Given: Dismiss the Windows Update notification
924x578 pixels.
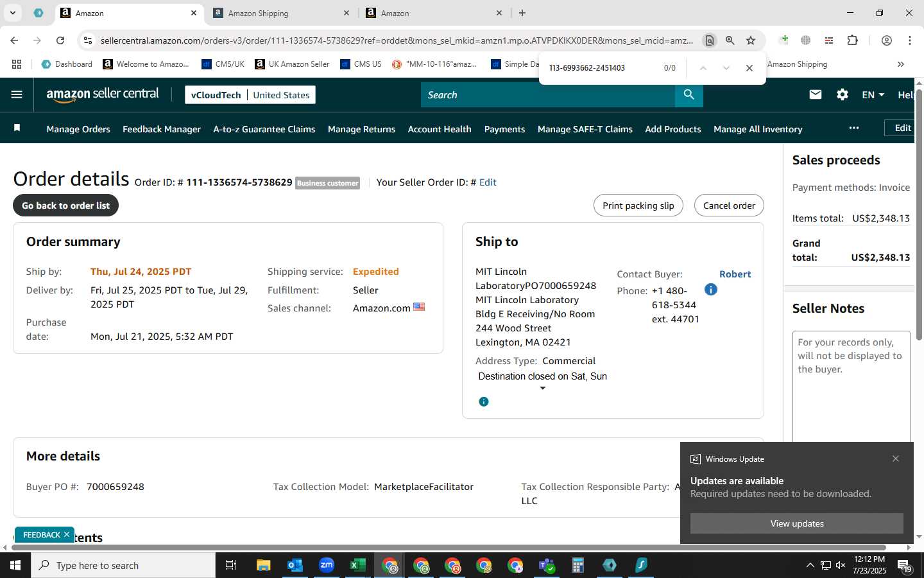Looking at the screenshot, I should tap(896, 459).
